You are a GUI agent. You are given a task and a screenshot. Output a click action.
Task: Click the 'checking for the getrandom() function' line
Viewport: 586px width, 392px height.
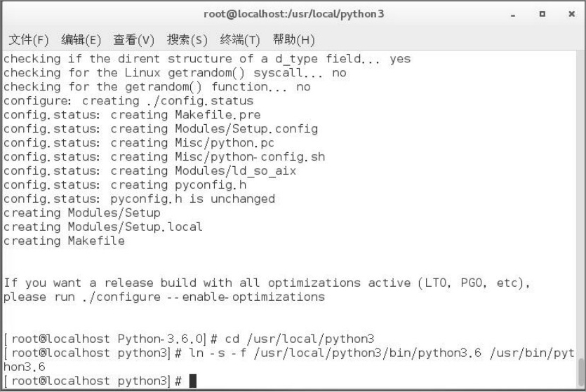coord(157,87)
